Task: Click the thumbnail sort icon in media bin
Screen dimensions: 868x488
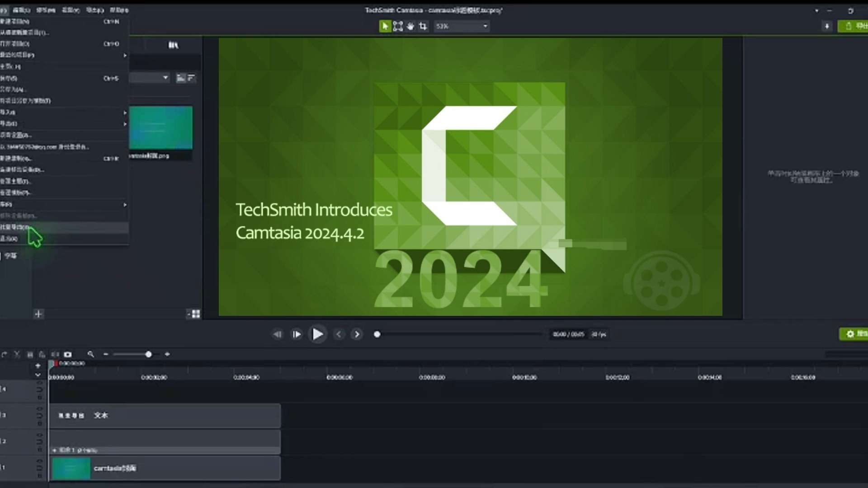Action: coord(181,78)
